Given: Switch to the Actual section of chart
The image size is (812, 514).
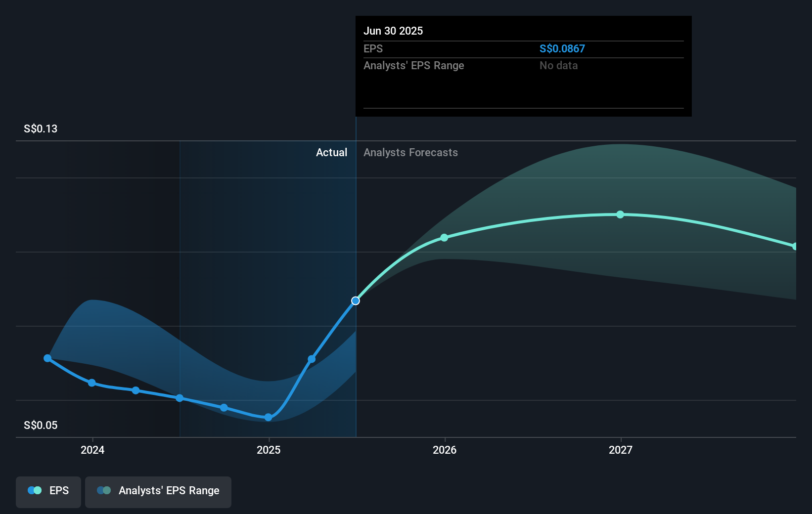Looking at the screenshot, I should click(331, 153).
